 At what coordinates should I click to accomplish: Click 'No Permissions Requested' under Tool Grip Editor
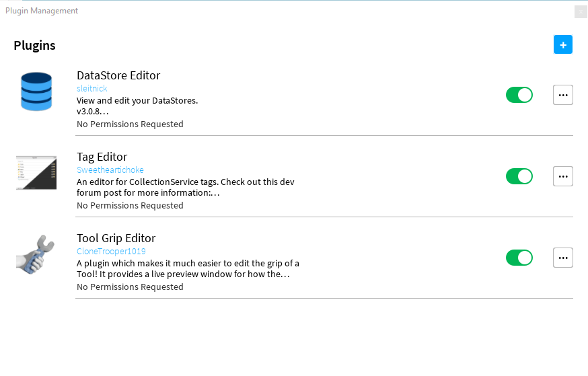tap(130, 287)
